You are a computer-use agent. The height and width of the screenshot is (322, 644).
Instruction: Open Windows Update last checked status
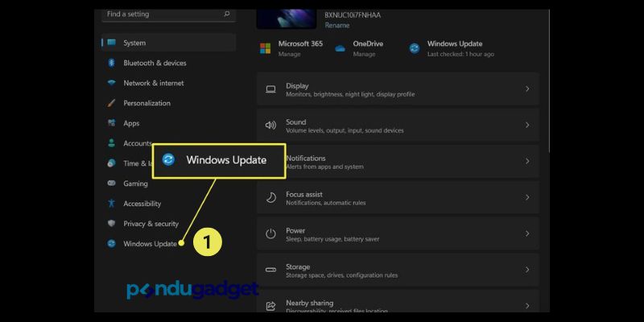460,54
